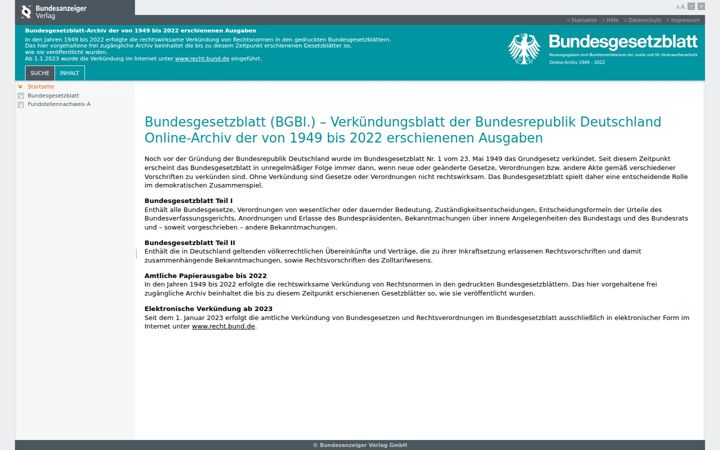Click the main page title Bundesgesetzblatt (BGBl.)

[403, 130]
